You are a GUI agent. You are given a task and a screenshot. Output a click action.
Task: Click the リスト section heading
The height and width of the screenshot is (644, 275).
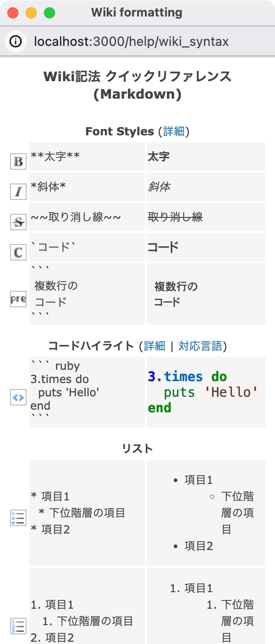click(x=137, y=448)
